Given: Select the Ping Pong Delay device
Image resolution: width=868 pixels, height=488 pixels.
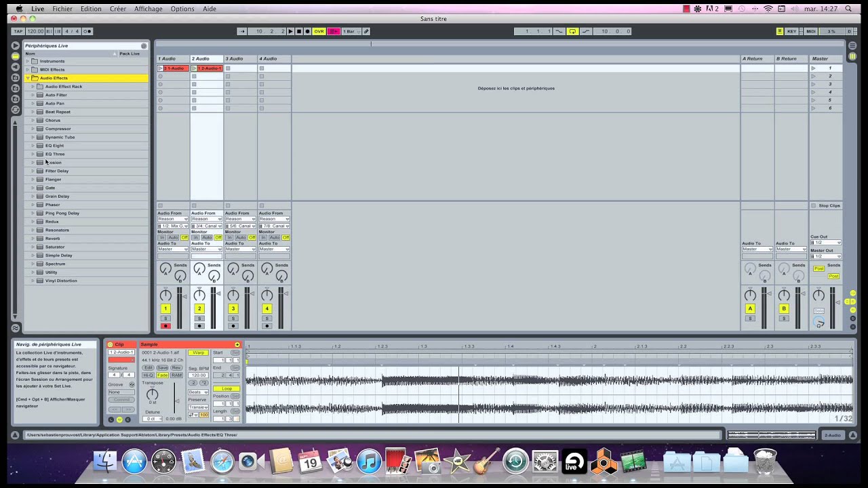Looking at the screenshot, I should click(x=62, y=213).
